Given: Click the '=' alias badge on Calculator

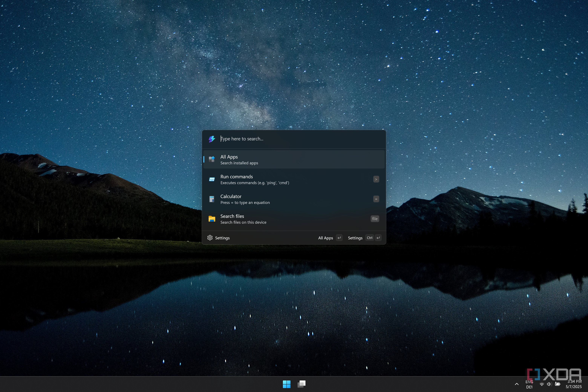Looking at the screenshot, I should (x=376, y=199).
